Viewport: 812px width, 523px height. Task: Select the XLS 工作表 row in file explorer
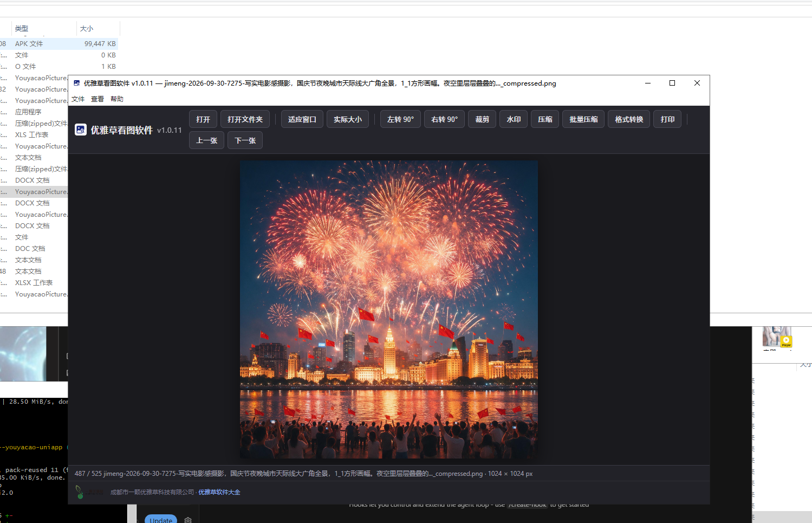(34, 135)
